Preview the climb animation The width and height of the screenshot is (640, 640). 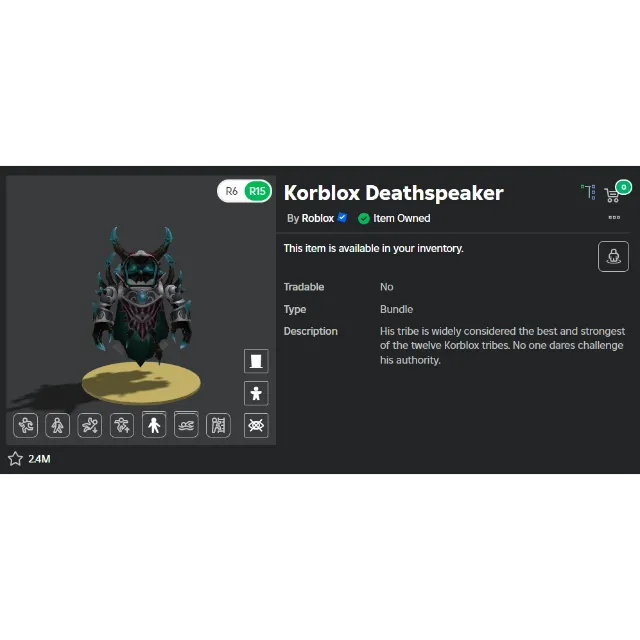click(x=218, y=426)
